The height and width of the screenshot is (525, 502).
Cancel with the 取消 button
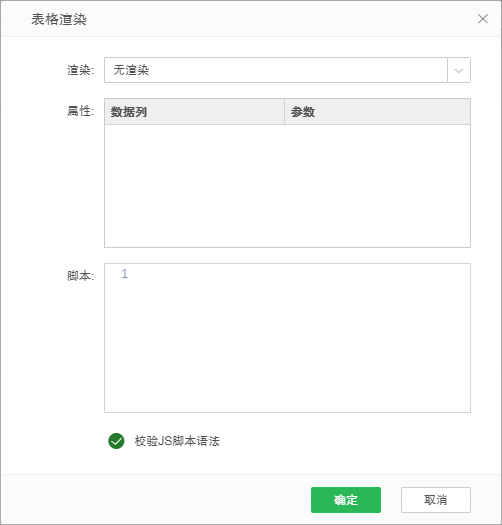pos(436,500)
